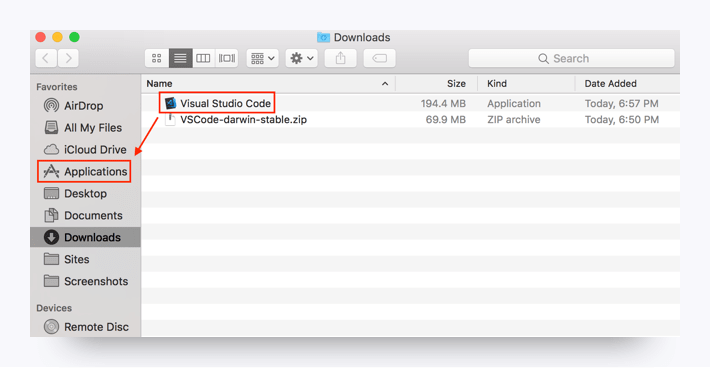Switch to Cover Flow view
710x368 pixels.
(227, 58)
